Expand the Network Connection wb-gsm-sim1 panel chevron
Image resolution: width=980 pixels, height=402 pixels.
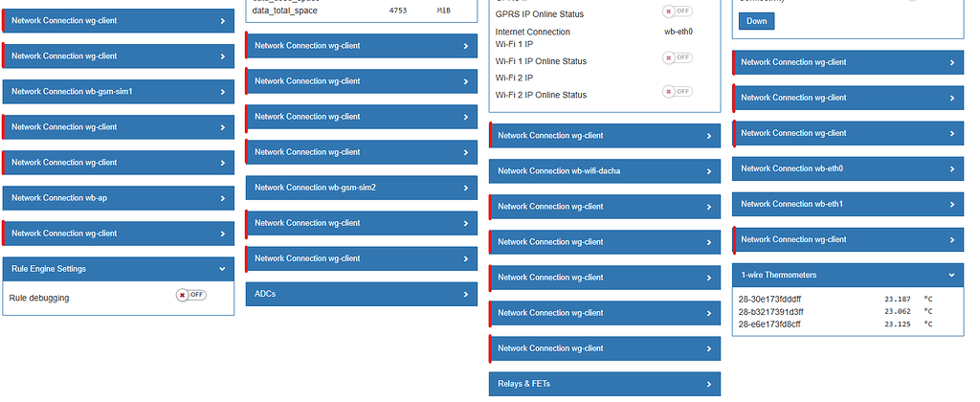tap(222, 92)
